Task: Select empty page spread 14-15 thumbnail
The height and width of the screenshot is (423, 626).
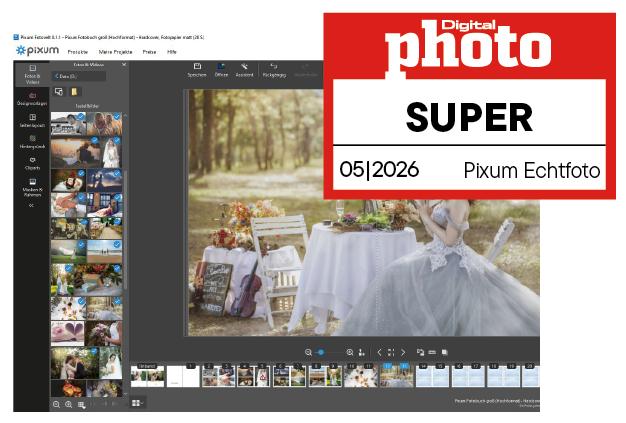Action: pos(432,376)
